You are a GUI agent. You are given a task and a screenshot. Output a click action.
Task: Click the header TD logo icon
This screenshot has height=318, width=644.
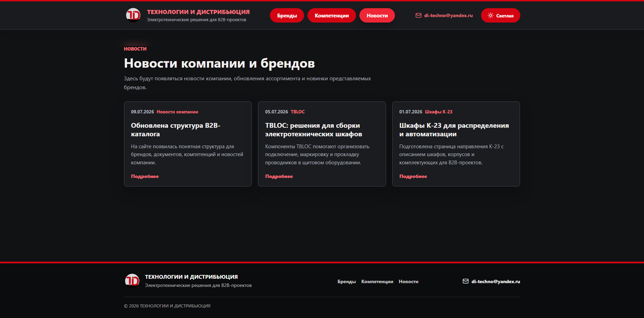(x=133, y=15)
